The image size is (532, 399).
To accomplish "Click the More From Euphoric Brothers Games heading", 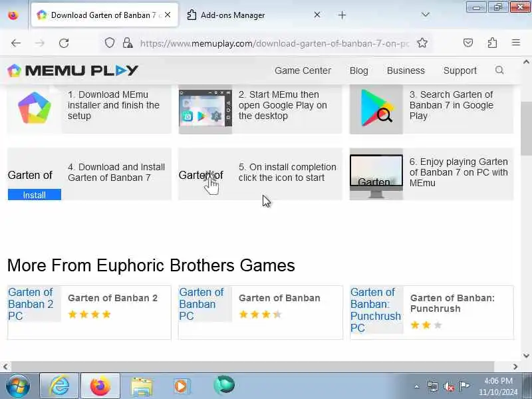I will pyautogui.click(x=151, y=265).
